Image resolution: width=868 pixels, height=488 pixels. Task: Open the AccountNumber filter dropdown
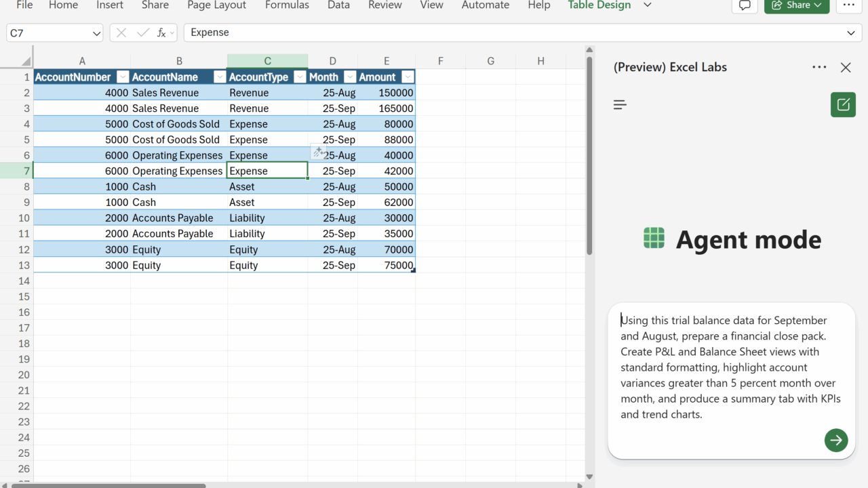pyautogui.click(x=123, y=77)
